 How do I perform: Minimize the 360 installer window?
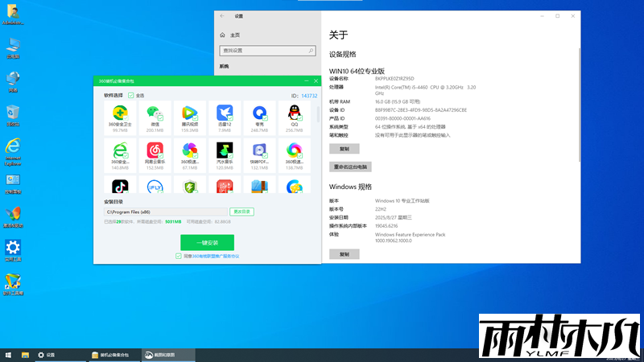pyautogui.click(x=307, y=81)
